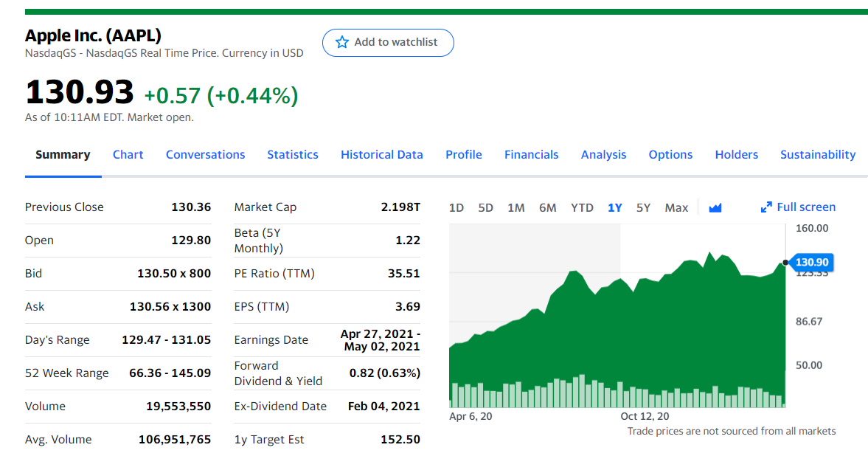Set chart range to 6M
The width and height of the screenshot is (868, 470).
(x=547, y=207)
